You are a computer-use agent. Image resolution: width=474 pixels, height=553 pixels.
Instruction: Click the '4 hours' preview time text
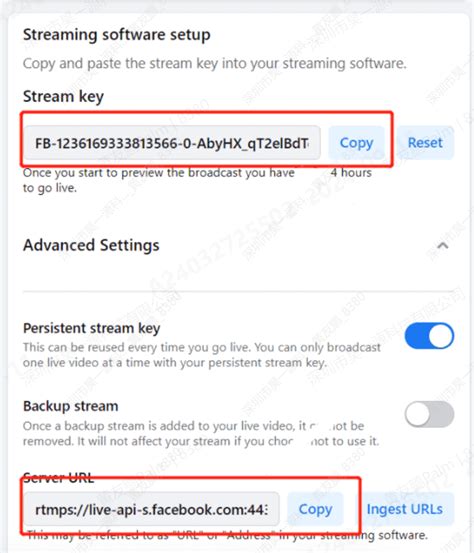(x=351, y=173)
